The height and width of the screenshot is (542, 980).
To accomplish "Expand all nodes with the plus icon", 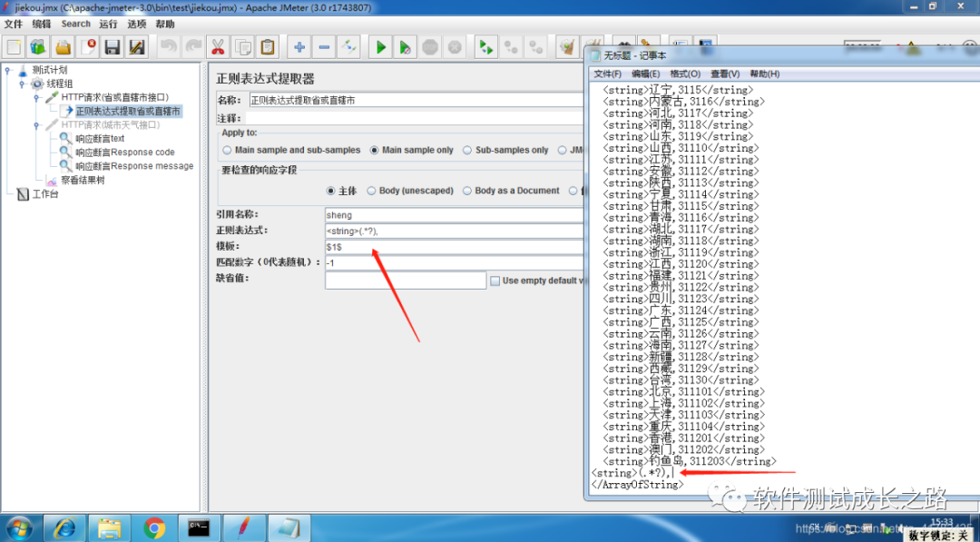I will 299,47.
